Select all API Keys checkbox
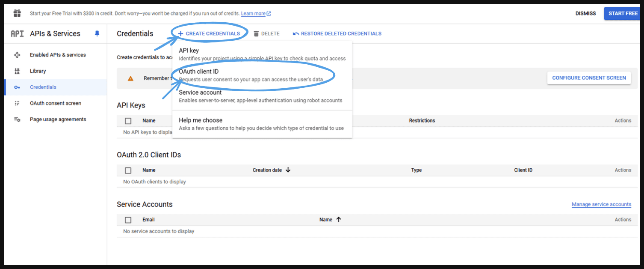 [x=128, y=121]
